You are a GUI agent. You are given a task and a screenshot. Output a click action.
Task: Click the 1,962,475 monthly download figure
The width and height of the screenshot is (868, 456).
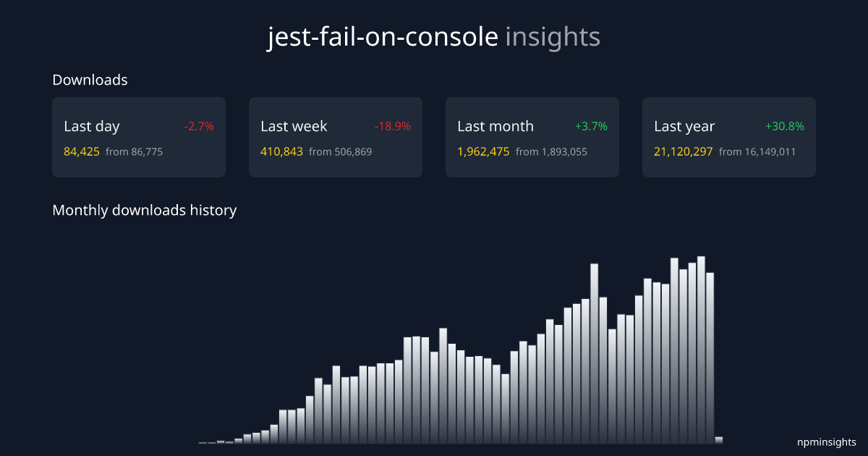coord(483,152)
